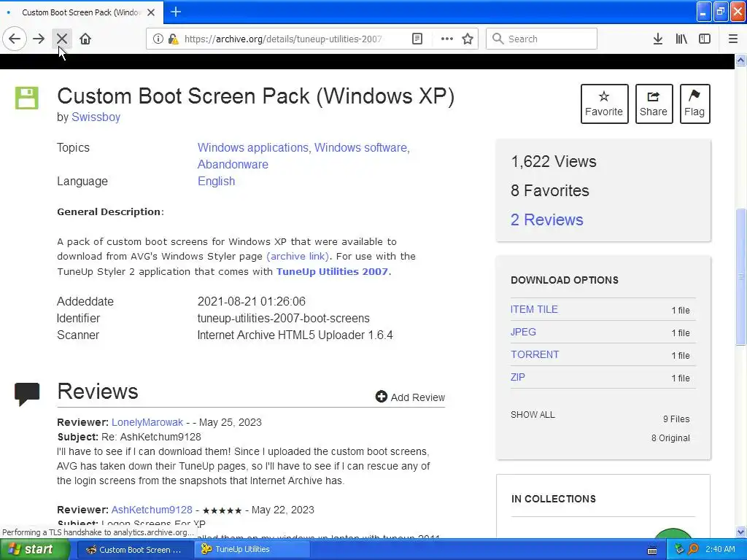747x560 pixels.
Task: Click the scrollbar down arrow
Action: pyautogui.click(x=741, y=532)
